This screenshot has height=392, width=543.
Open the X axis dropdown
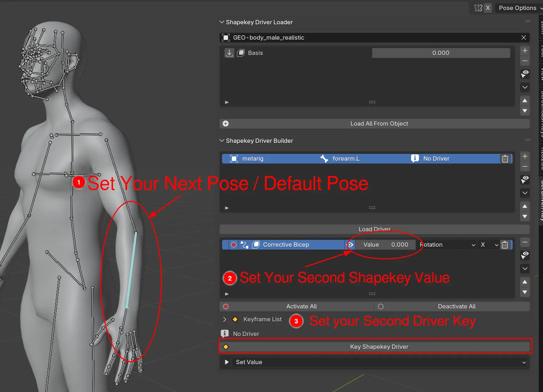point(488,245)
